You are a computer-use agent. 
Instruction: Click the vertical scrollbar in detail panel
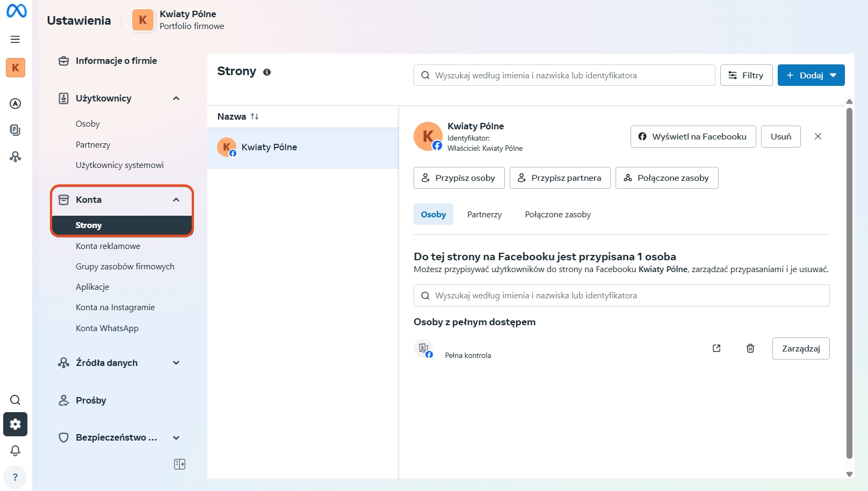point(849,283)
